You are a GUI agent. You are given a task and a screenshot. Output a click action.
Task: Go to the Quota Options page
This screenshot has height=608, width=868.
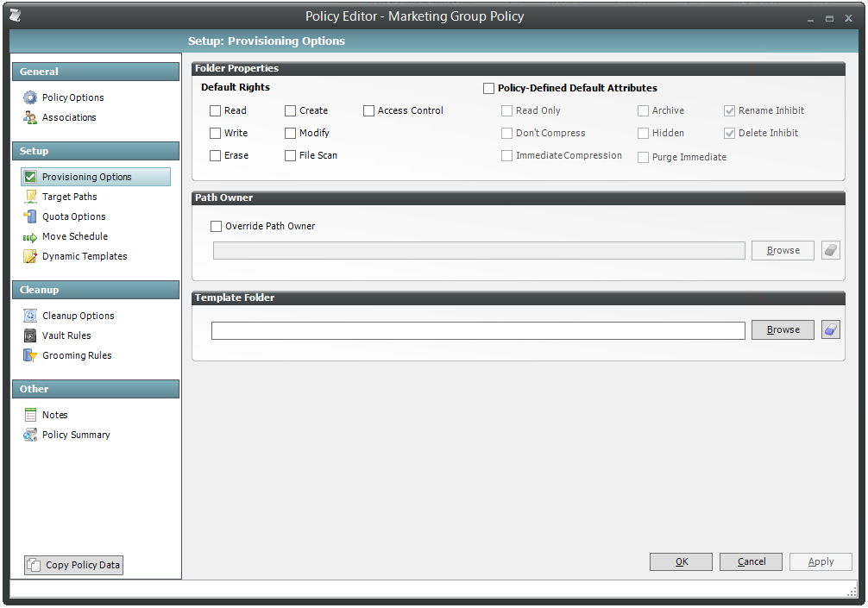pos(73,216)
